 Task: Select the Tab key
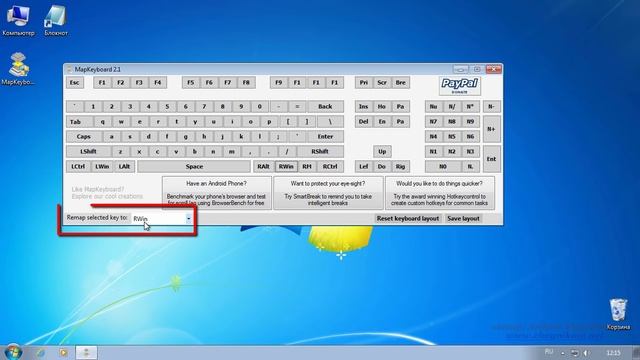click(x=80, y=122)
